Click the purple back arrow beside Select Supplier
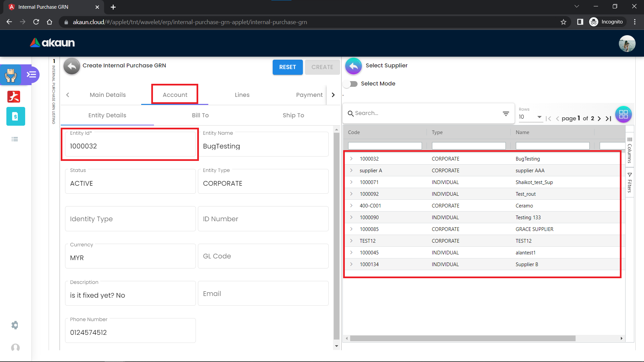Image resolution: width=644 pixels, height=362 pixels. tap(353, 66)
